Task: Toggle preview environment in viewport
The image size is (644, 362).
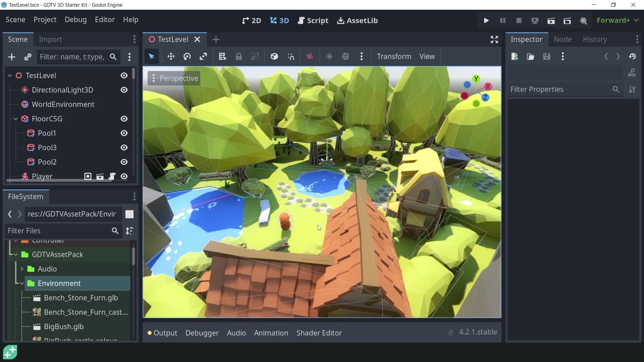Action: [x=345, y=56]
